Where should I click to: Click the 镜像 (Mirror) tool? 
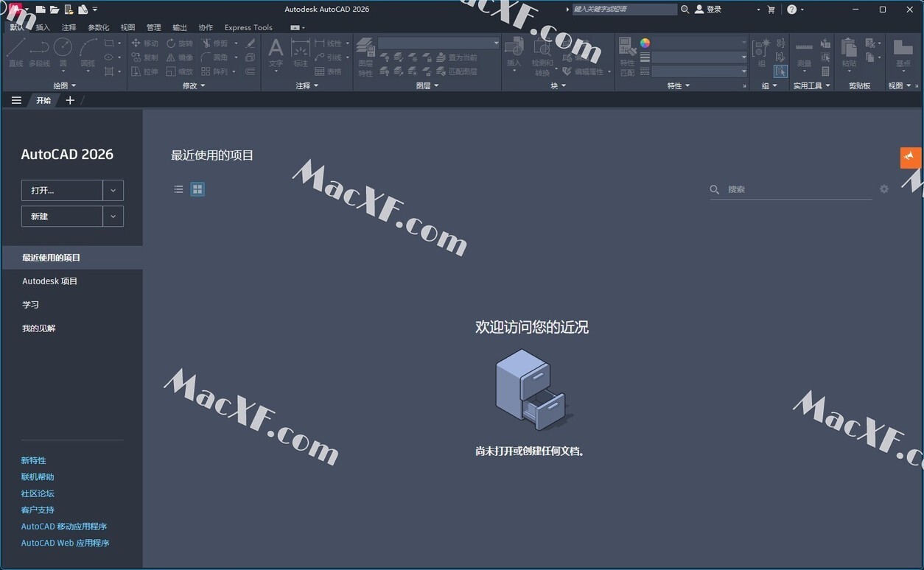(179, 57)
